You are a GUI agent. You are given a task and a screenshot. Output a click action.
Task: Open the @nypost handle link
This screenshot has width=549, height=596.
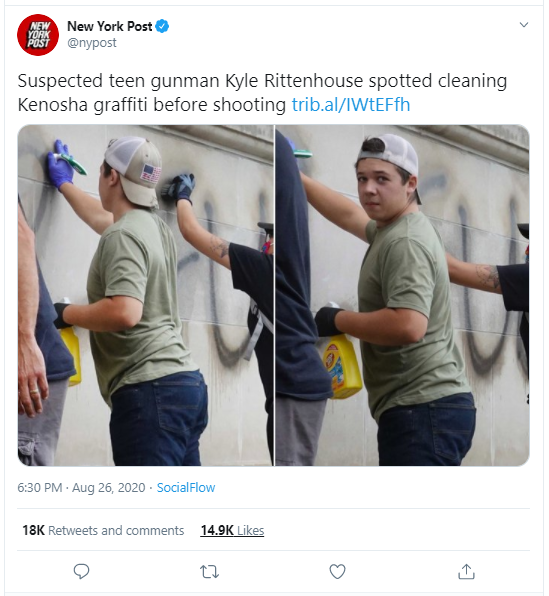(x=92, y=43)
